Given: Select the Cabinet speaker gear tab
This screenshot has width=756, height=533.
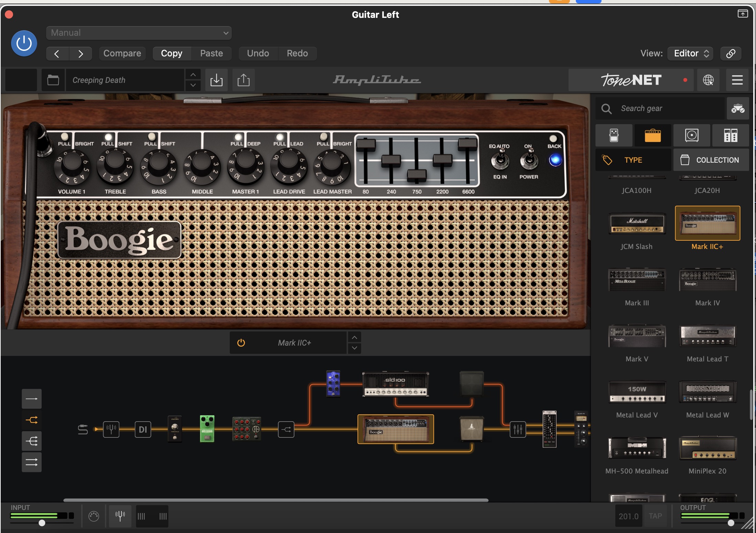Looking at the screenshot, I should point(692,135).
